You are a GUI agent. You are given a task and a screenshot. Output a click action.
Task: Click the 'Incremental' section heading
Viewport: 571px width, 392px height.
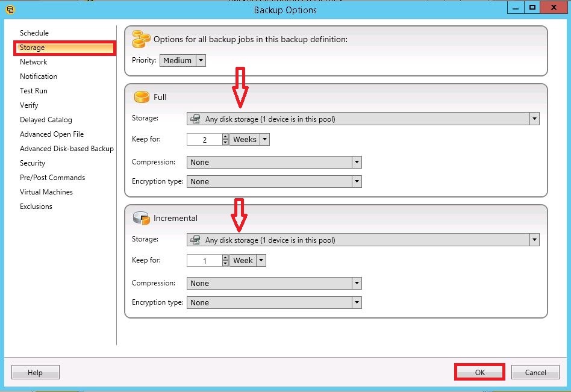coord(175,218)
